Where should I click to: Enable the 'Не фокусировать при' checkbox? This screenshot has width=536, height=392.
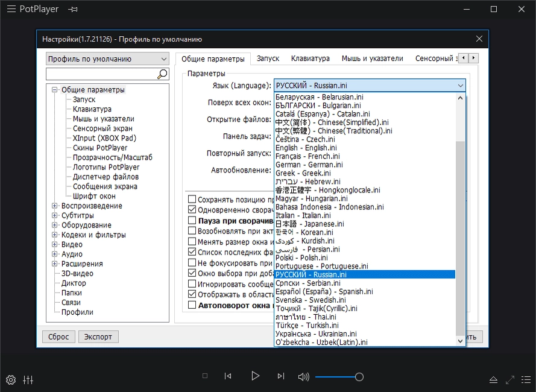(192, 263)
